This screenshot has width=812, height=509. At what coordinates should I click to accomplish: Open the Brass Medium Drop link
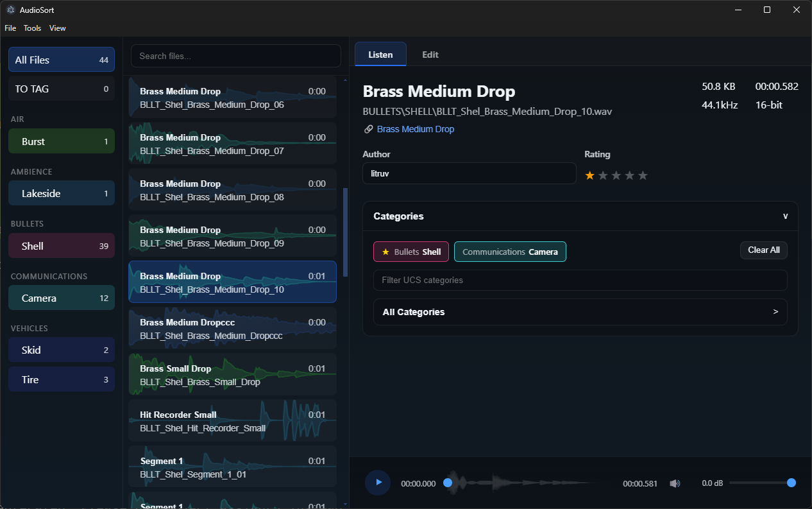tap(415, 129)
